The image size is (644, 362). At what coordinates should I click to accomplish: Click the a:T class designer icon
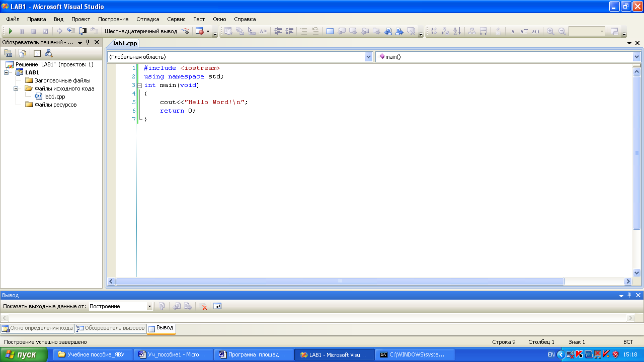click(524, 31)
